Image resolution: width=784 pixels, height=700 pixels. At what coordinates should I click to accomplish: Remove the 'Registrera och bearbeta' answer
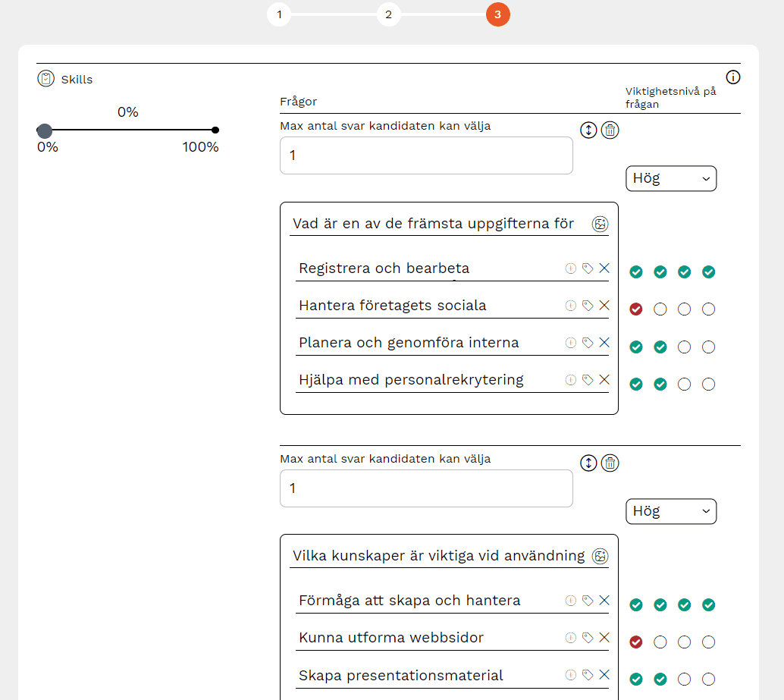pos(604,268)
